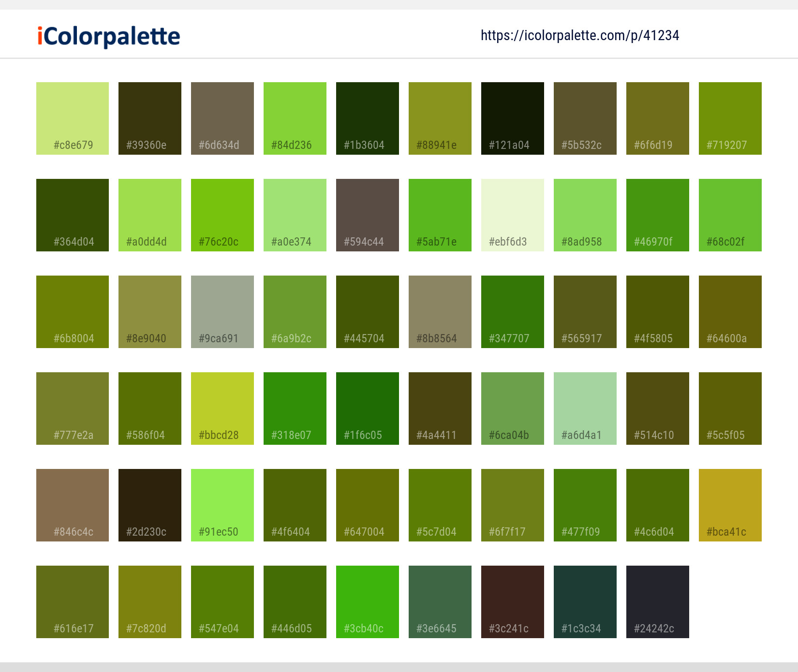Choose the #586f04 swatch
The width and height of the screenshot is (798, 672).
(150, 409)
